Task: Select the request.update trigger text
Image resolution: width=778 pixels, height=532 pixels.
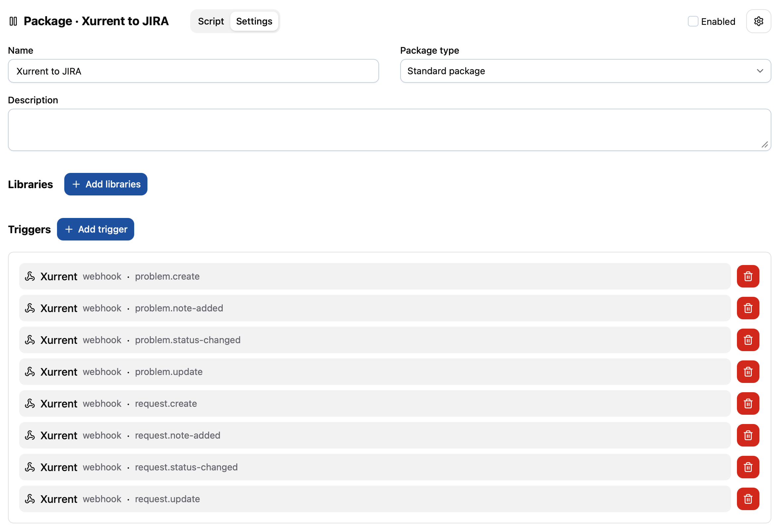Action: (x=167, y=499)
